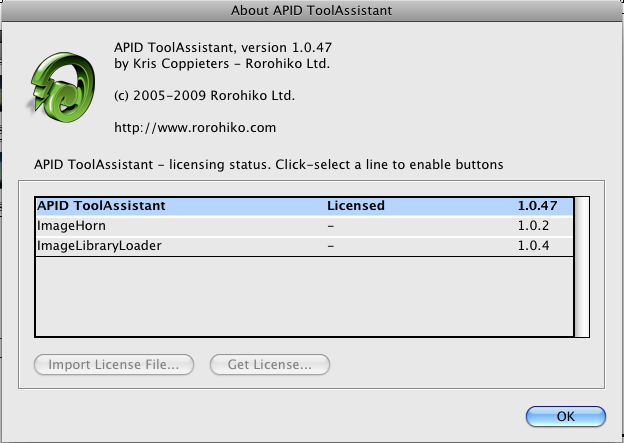Select the APID ToolAssistant row
The image size is (624, 443).
click(x=304, y=206)
